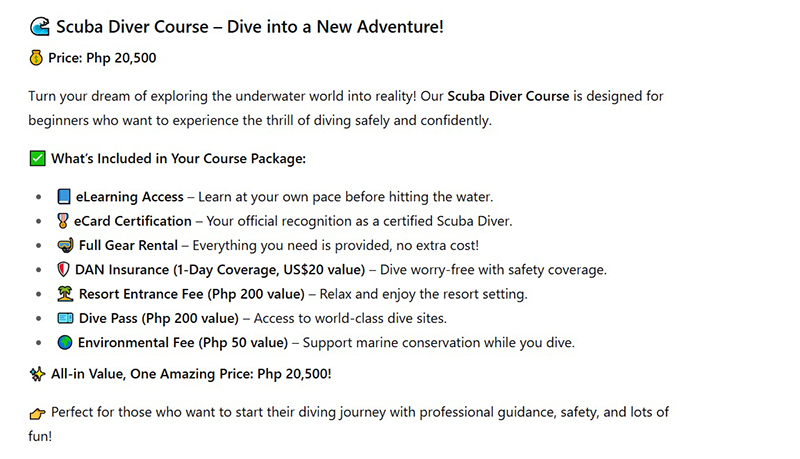Click the wave emoji beside the course title

click(x=39, y=27)
